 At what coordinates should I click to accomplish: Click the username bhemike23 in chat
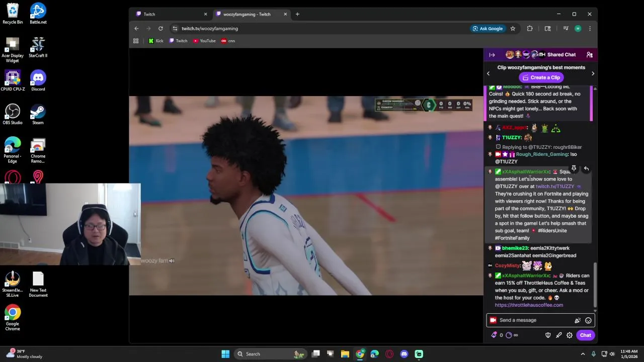click(x=515, y=248)
